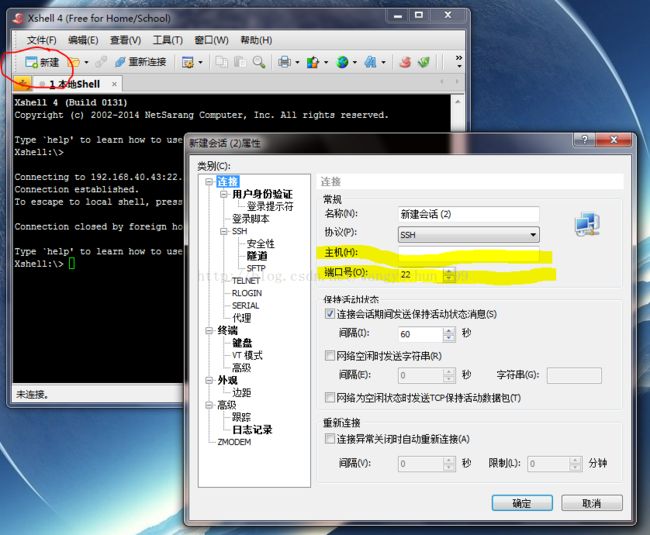Viewport: 650px width, 535px height.
Task: Select 键盘 in category tree
Action: tap(242, 343)
